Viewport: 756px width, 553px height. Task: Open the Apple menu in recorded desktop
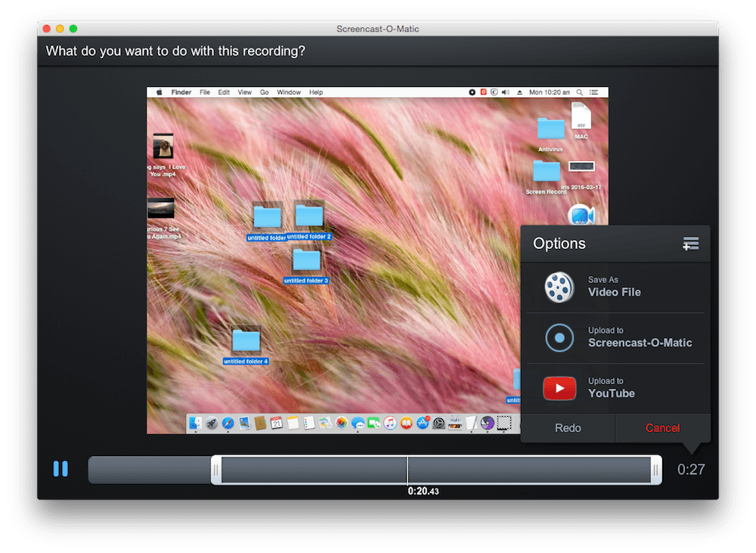click(159, 92)
